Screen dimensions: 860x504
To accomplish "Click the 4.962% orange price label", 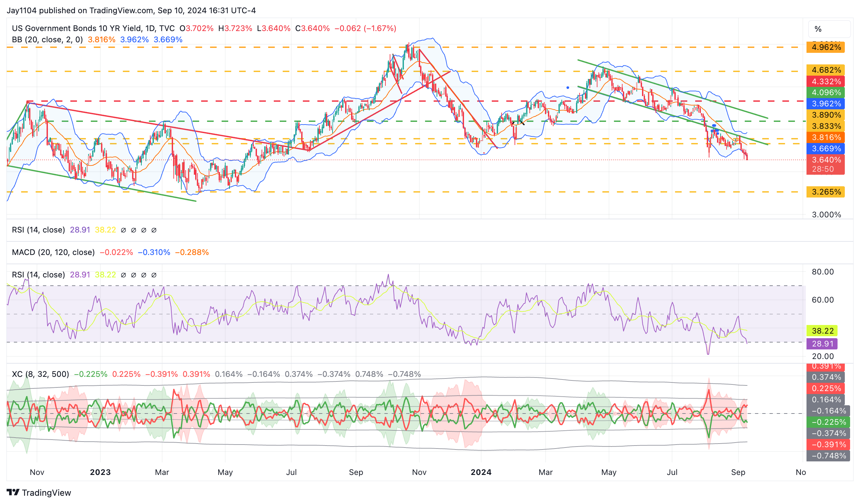I will click(x=826, y=47).
